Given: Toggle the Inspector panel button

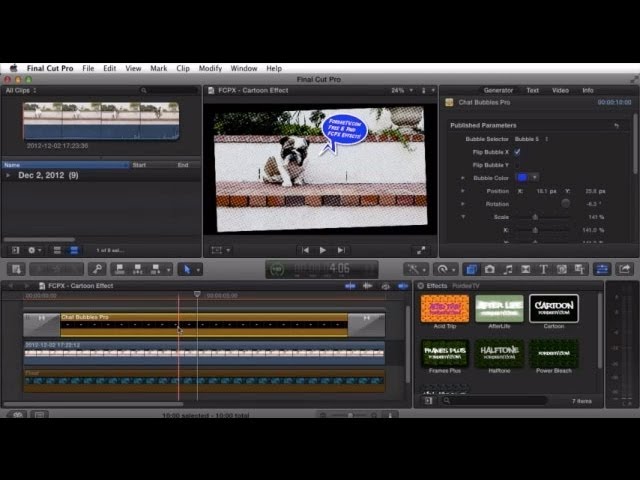Looking at the screenshot, I should coord(602,269).
